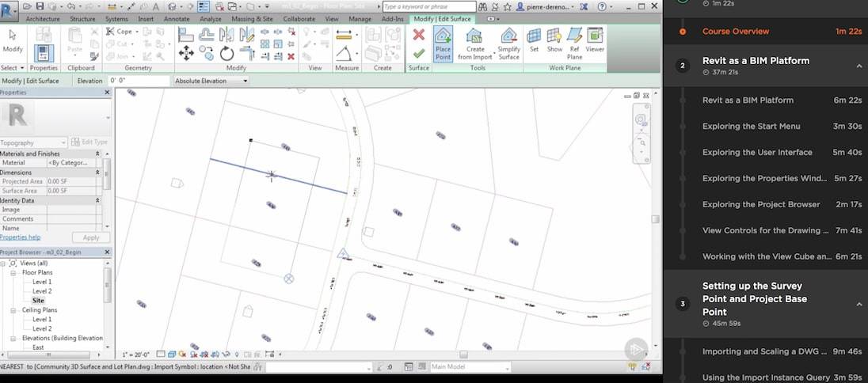The image size is (868, 383).
Task: Click the signed-in user pierre-dereno menu
Action: pos(545,6)
